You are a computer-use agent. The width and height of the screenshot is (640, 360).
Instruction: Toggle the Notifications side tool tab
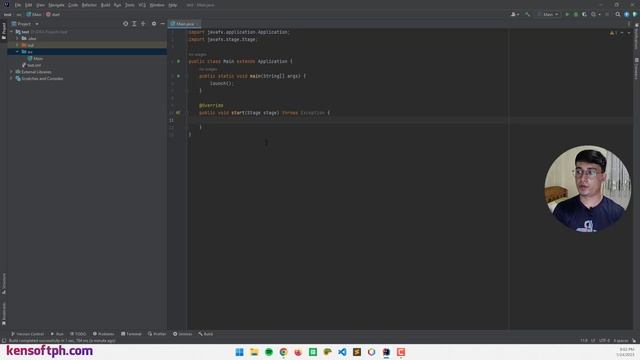click(x=636, y=37)
